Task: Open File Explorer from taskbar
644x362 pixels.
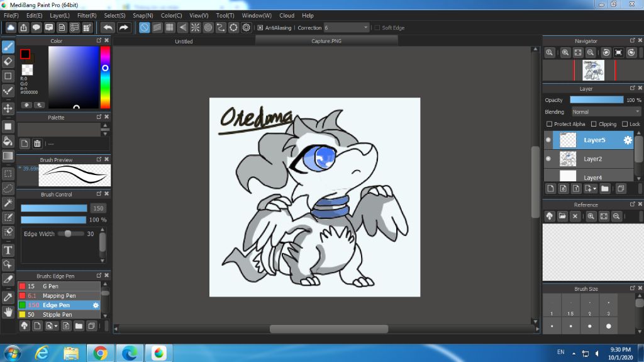Action: pyautogui.click(x=71, y=353)
